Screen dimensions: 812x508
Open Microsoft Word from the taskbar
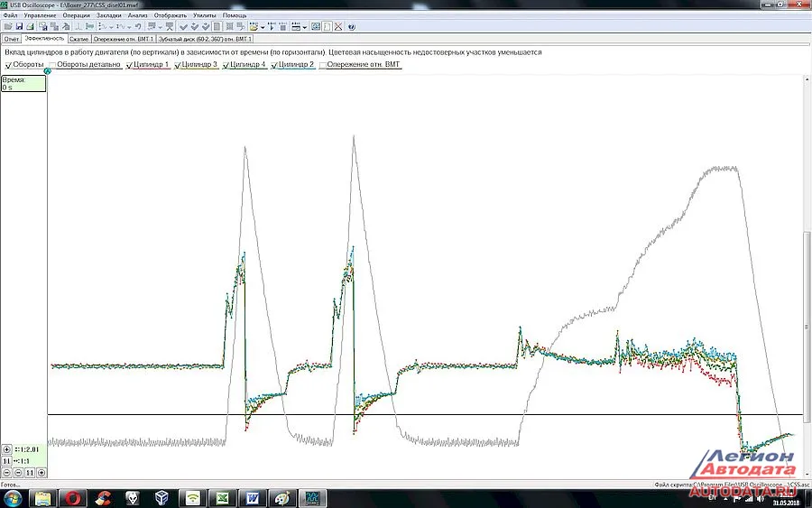coord(252,498)
